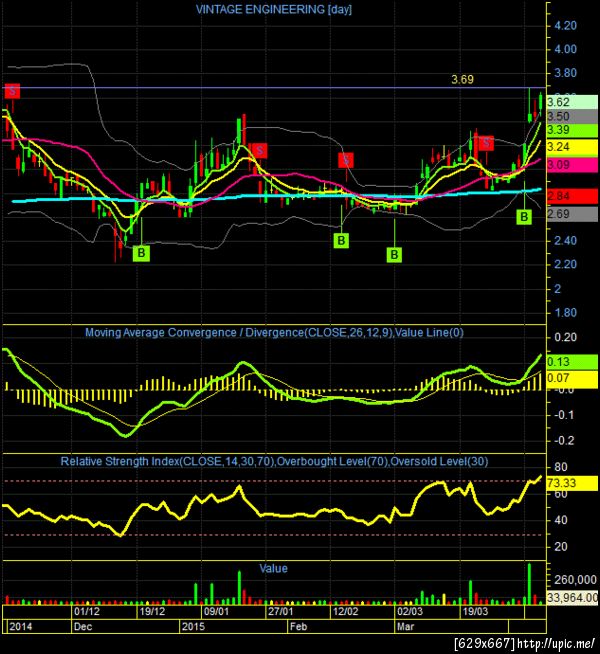Click the red S marker above the 12/02 date
600x654 pixels.
coord(346,160)
